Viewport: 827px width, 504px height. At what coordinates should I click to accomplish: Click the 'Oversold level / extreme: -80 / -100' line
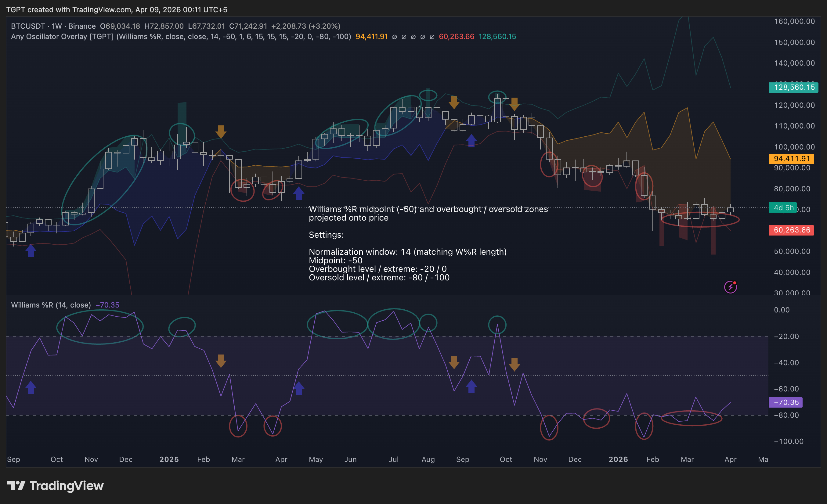[379, 278]
